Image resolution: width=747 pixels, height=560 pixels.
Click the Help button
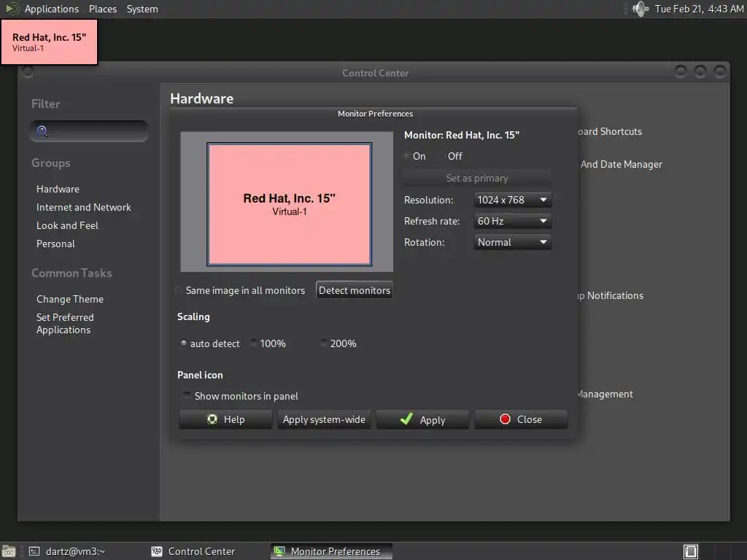click(225, 419)
